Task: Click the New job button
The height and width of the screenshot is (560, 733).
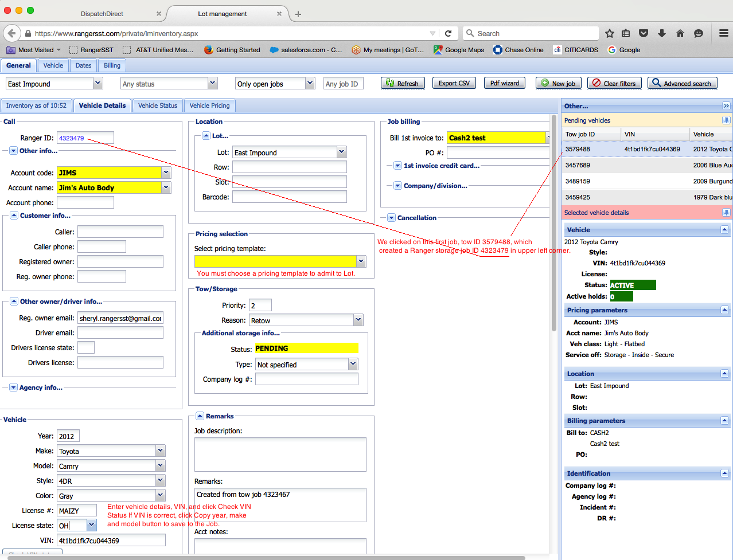Action: click(558, 84)
